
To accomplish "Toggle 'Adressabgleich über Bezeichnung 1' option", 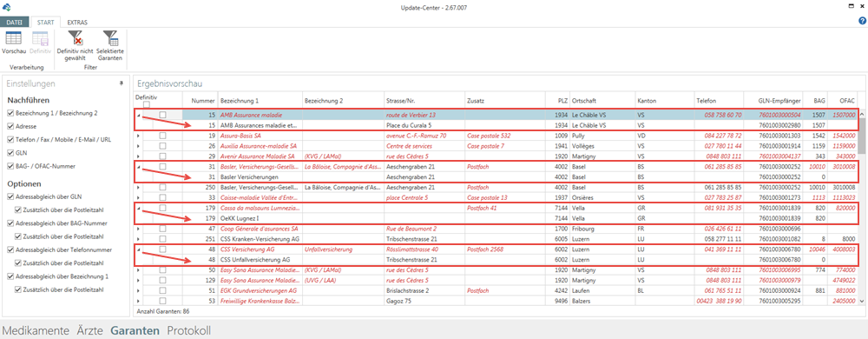I will pos(11,276).
